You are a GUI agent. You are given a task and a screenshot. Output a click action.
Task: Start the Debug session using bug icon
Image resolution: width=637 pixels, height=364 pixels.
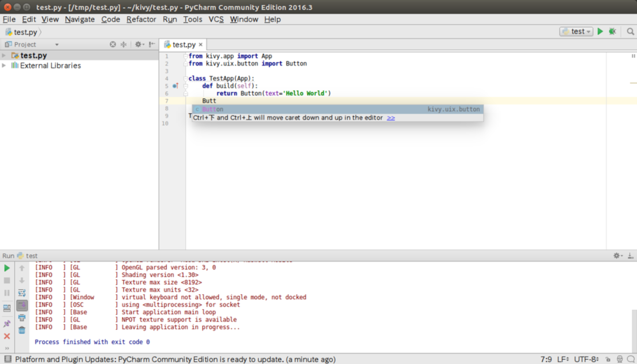pos(612,31)
